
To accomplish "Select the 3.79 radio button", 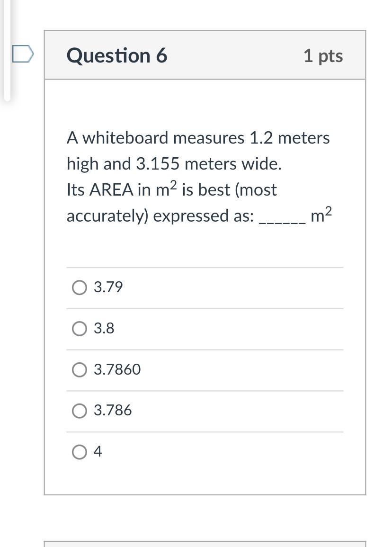I will [x=80, y=288].
